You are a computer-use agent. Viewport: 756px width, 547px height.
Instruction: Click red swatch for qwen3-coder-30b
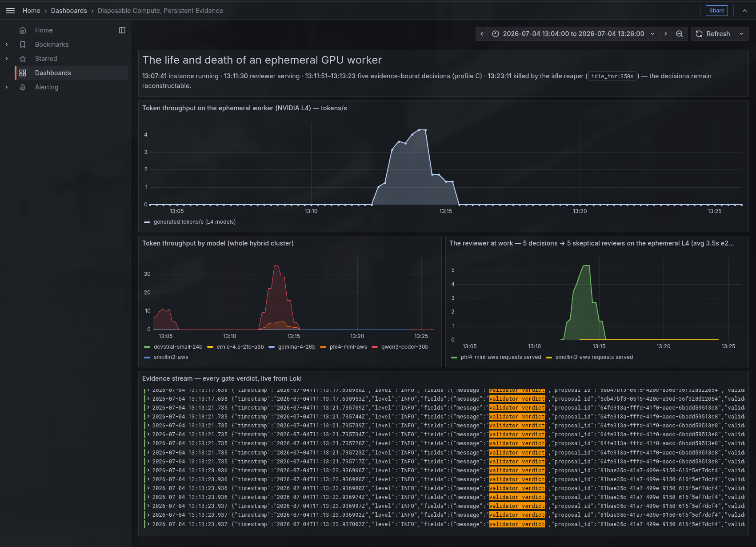[x=375, y=347]
